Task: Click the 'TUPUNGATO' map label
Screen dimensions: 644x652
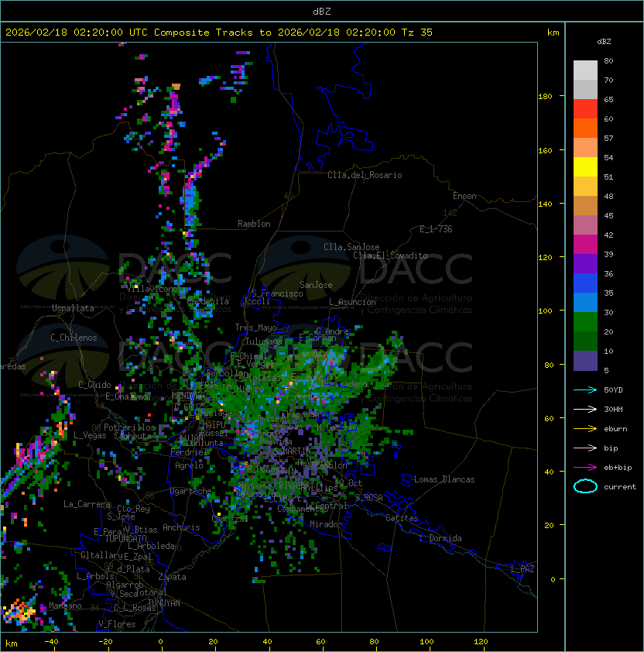Action: coord(125,539)
